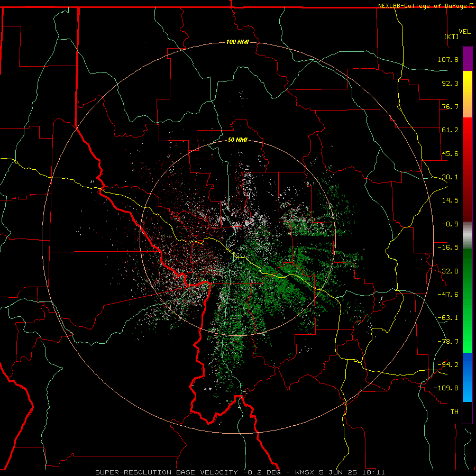Click the -0.9 velocity scale value

click(450, 224)
